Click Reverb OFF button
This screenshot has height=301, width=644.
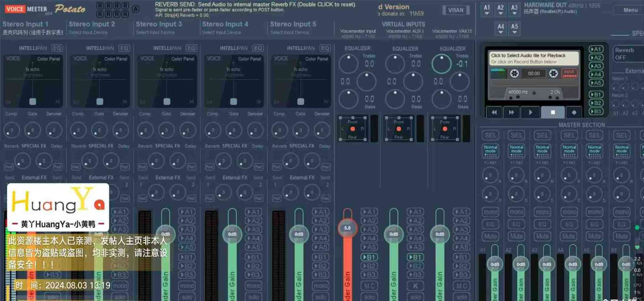pos(628,54)
